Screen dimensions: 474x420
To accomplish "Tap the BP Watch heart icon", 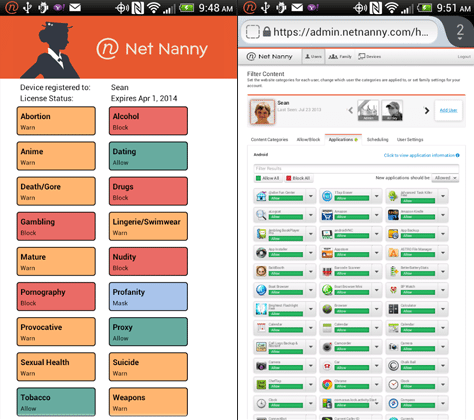I will coord(393,290).
